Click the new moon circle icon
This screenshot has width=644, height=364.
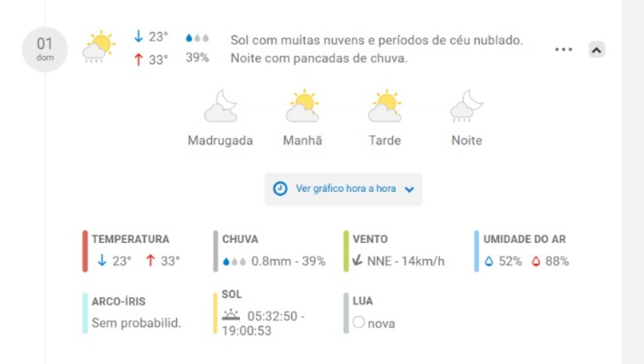[359, 322]
